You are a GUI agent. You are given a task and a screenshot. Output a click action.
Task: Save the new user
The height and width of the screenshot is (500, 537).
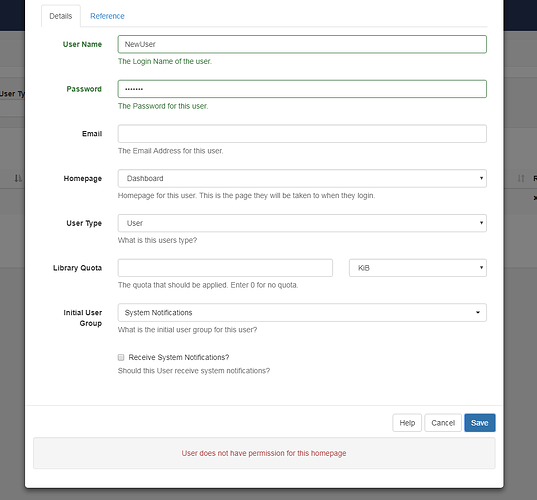479,423
